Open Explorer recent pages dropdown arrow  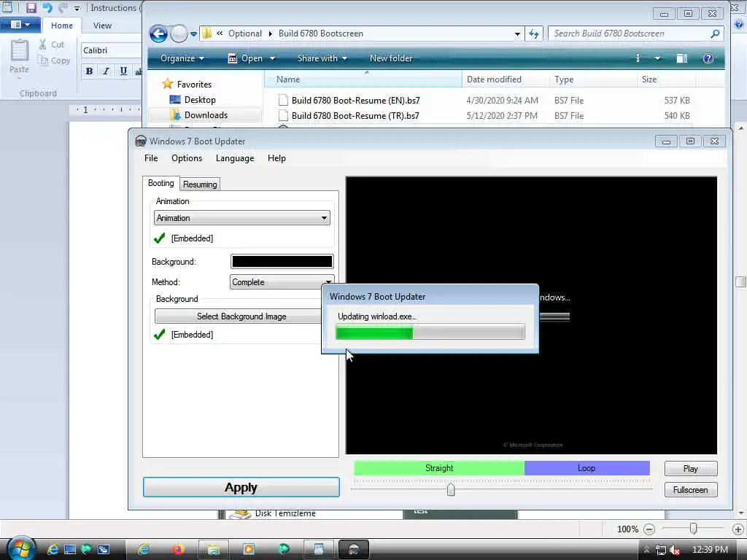tap(193, 34)
